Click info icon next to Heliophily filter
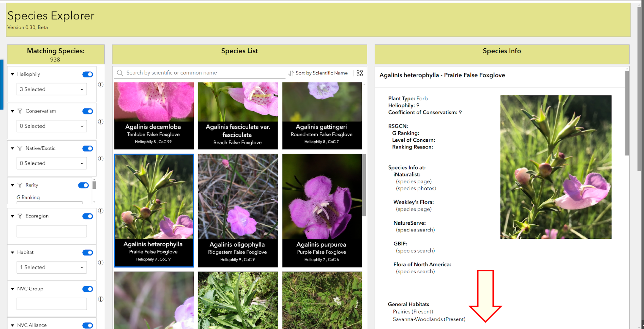This screenshot has height=329, width=644. 101,85
